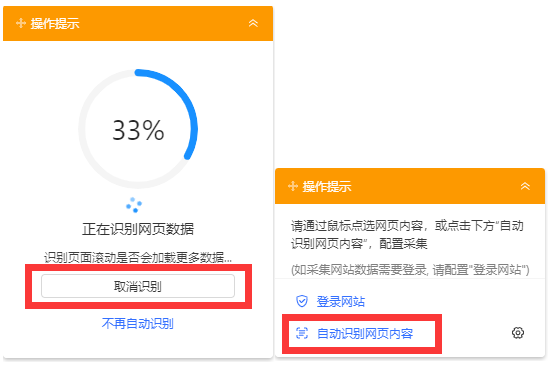Click the move handle icon on the left 操作提示 panel
The width and height of the screenshot is (554, 366).
point(21,23)
